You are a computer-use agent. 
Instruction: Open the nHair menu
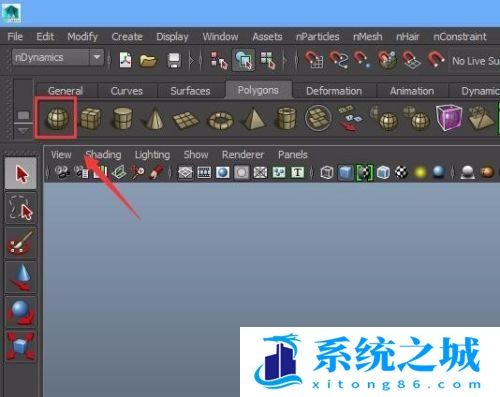pyautogui.click(x=408, y=36)
